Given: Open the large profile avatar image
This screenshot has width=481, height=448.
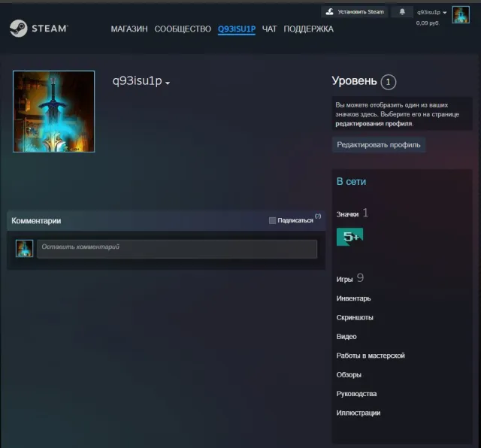Looking at the screenshot, I should (x=53, y=111).
